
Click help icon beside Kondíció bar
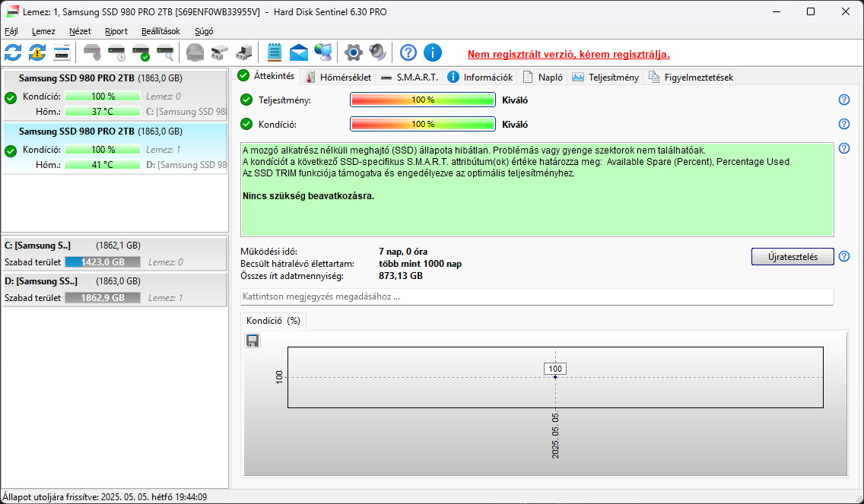(x=843, y=124)
